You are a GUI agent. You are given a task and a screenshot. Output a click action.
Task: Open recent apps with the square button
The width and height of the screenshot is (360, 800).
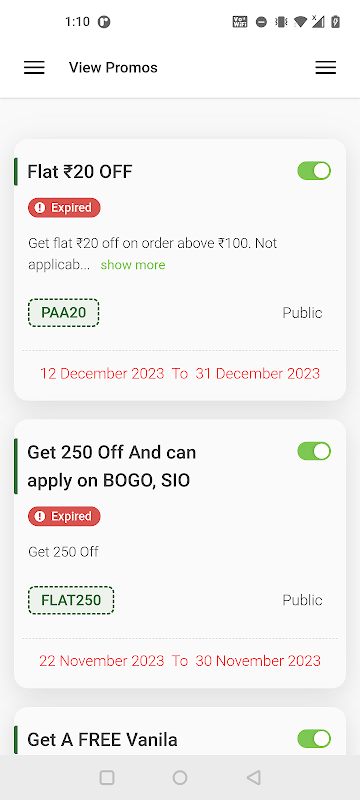[x=107, y=778]
